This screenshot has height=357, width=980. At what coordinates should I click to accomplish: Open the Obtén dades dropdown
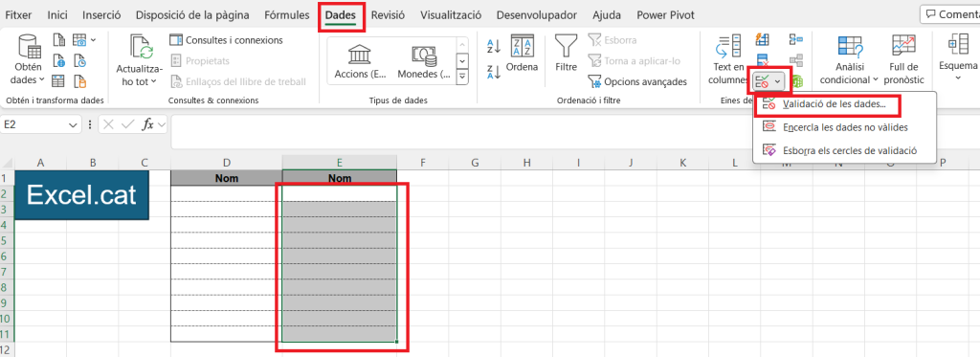pos(29,60)
